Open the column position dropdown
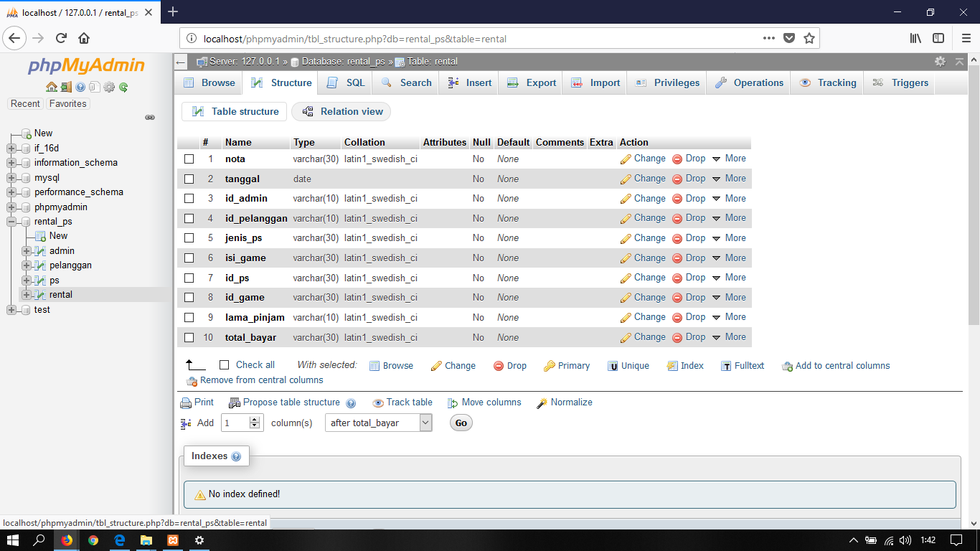The height and width of the screenshot is (551, 980). pyautogui.click(x=378, y=423)
